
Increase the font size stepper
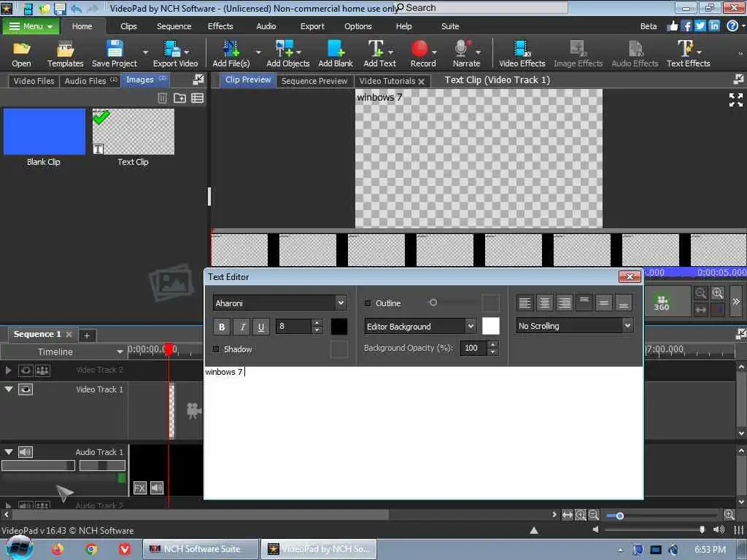pos(317,322)
